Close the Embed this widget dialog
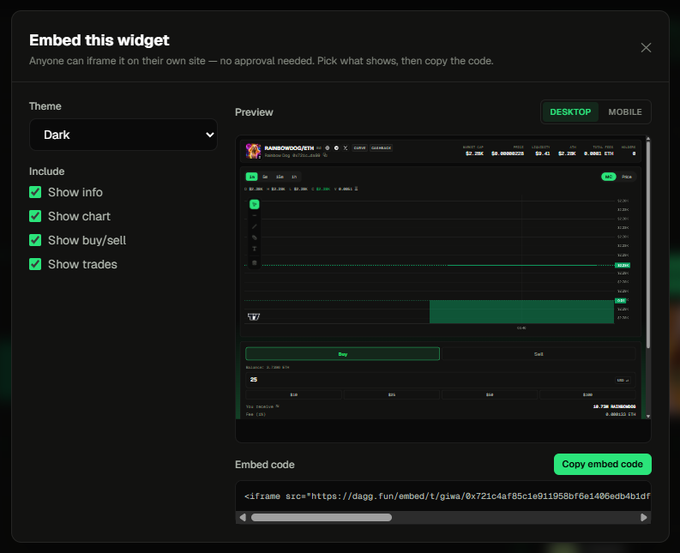This screenshot has width=680, height=553. (646, 48)
